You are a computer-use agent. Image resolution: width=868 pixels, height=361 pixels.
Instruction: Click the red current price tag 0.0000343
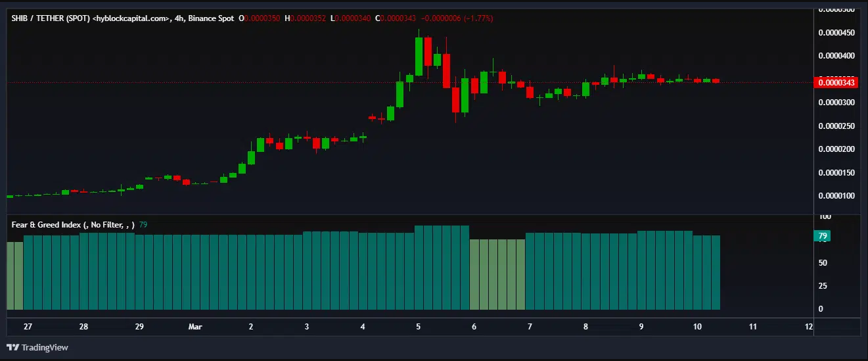(836, 82)
